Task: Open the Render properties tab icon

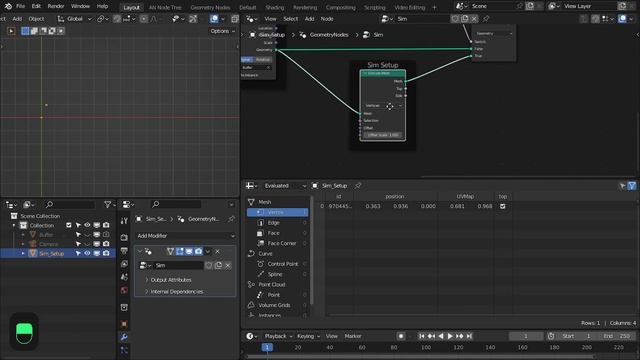Action: 124,237
